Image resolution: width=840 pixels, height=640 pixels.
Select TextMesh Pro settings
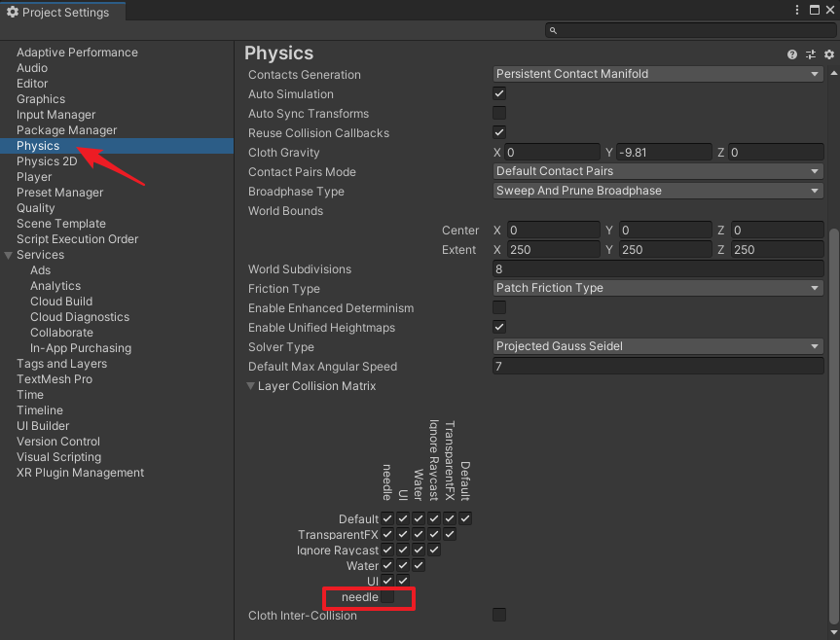click(55, 379)
